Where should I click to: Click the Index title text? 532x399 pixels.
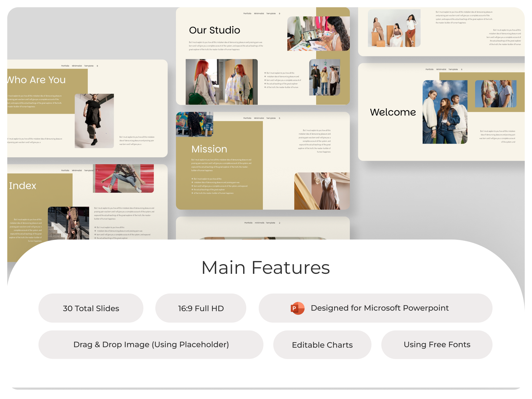click(23, 186)
